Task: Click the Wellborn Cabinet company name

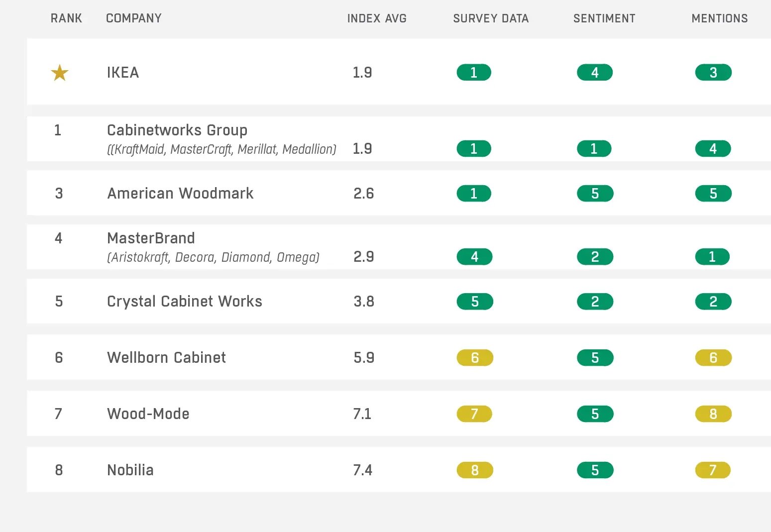Action: point(166,358)
